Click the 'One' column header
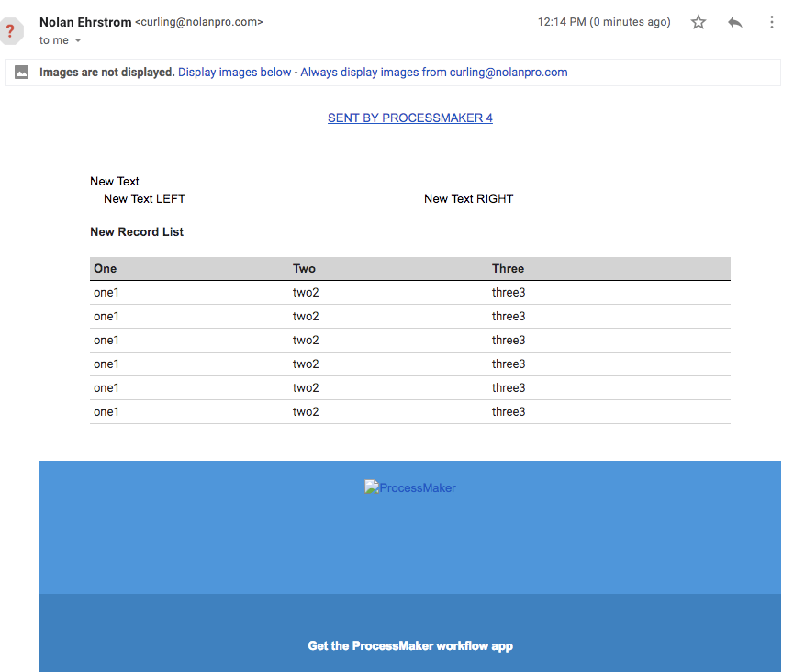 (x=106, y=268)
